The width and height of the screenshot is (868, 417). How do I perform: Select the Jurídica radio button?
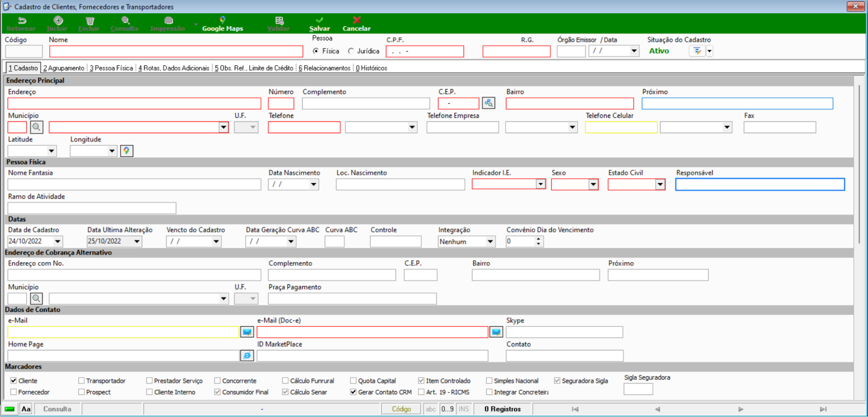[x=351, y=51]
